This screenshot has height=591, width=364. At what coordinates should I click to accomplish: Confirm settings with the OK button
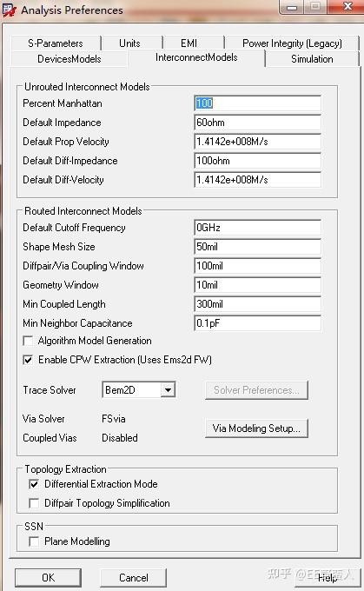tap(49, 578)
